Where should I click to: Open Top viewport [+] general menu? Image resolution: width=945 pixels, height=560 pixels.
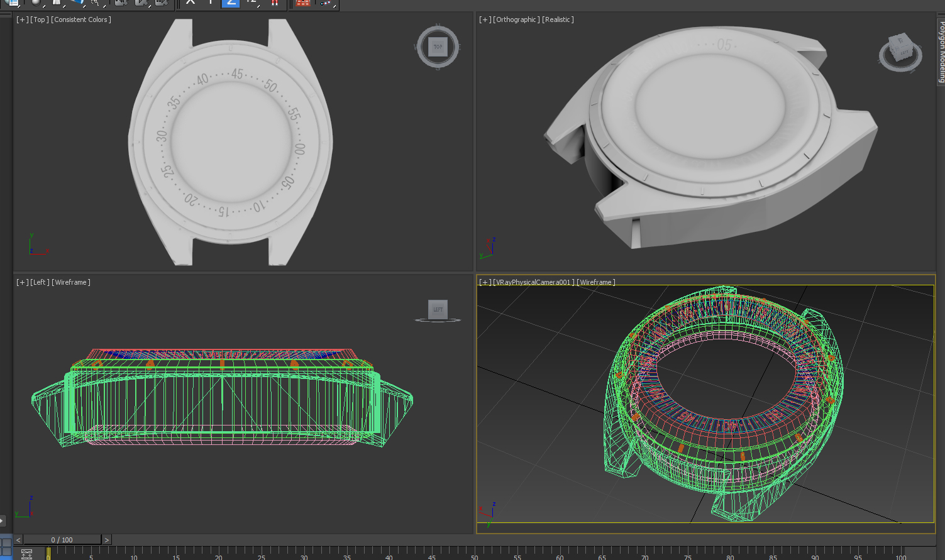tap(22, 20)
